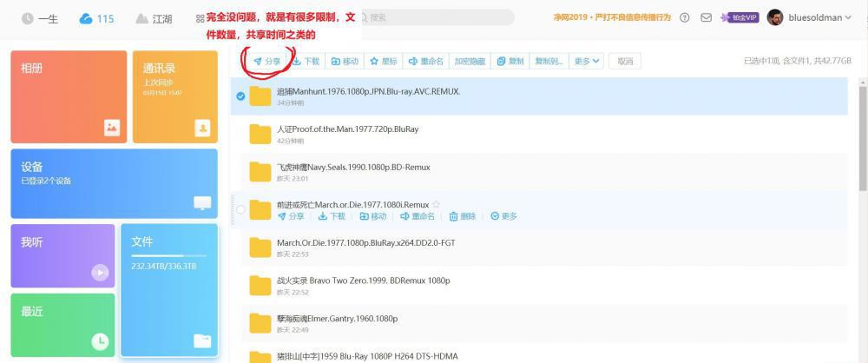The width and height of the screenshot is (868, 363).
Task: Open the 我听 music tile
Action: pos(62,256)
